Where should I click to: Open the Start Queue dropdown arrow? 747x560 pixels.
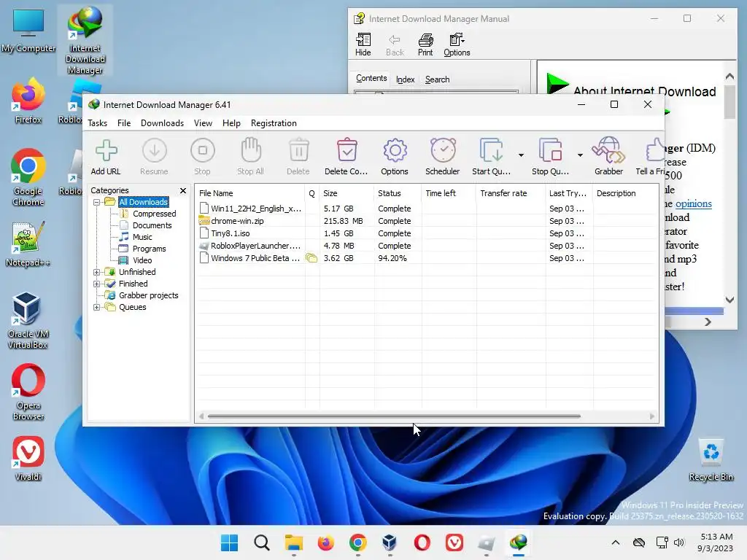[521, 155]
